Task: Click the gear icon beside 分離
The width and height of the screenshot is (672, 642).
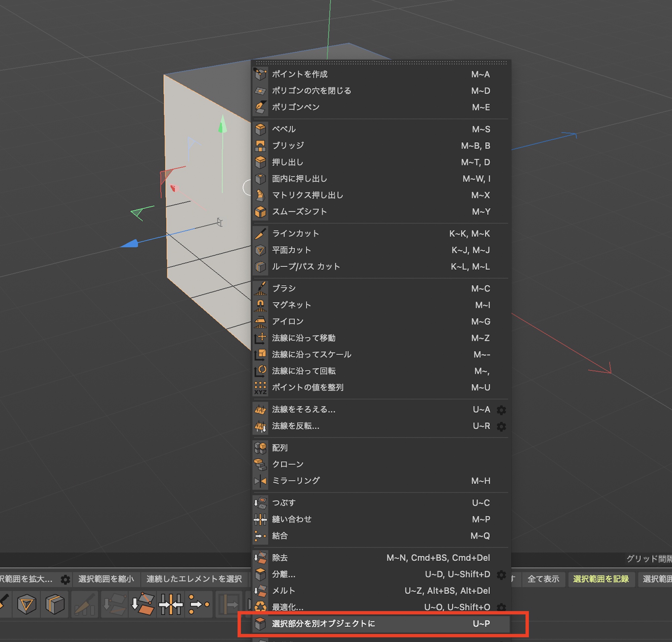Action: pyautogui.click(x=501, y=575)
